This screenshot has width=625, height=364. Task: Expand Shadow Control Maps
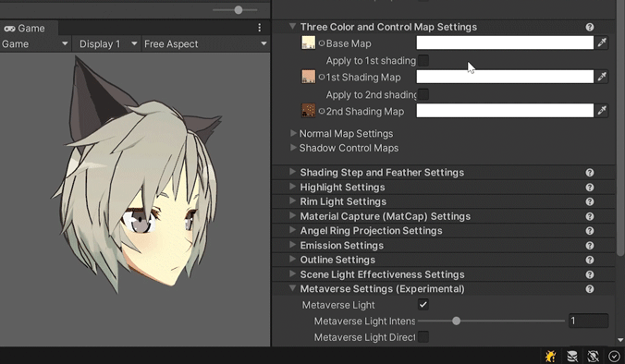pyautogui.click(x=293, y=147)
